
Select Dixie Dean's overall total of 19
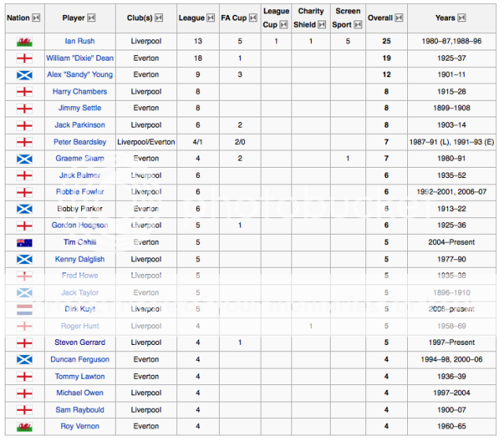[x=387, y=58]
